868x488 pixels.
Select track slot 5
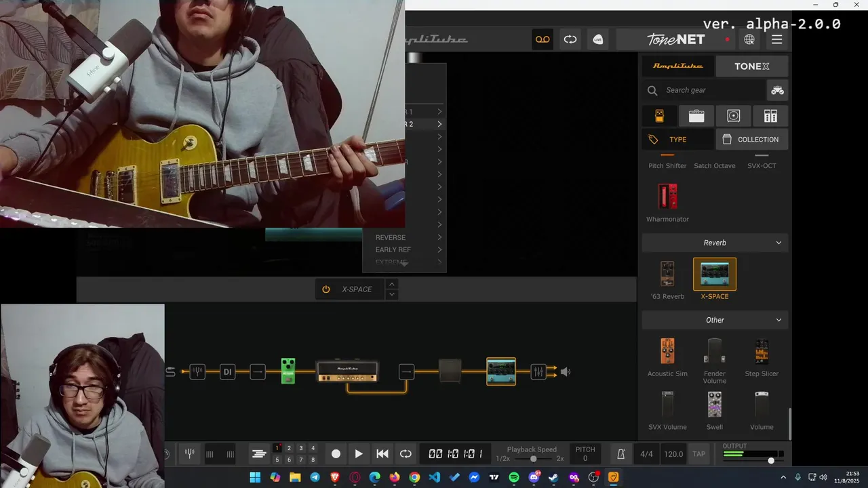click(277, 460)
